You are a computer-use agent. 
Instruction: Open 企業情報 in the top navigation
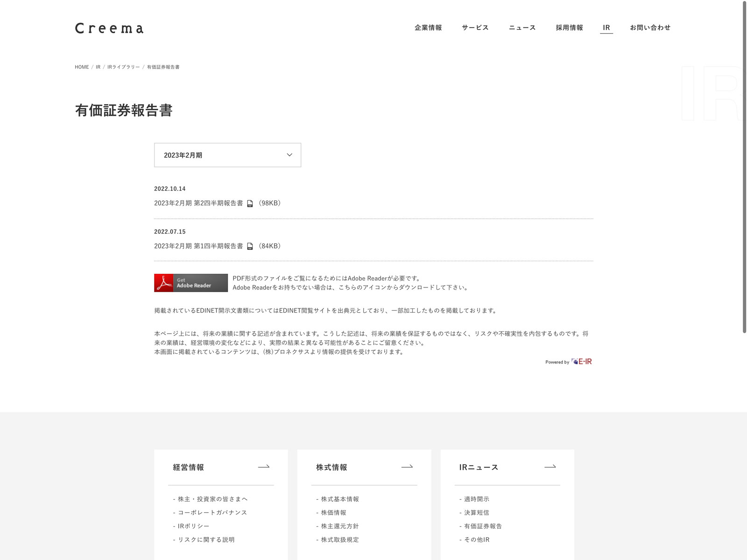coord(428,28)
